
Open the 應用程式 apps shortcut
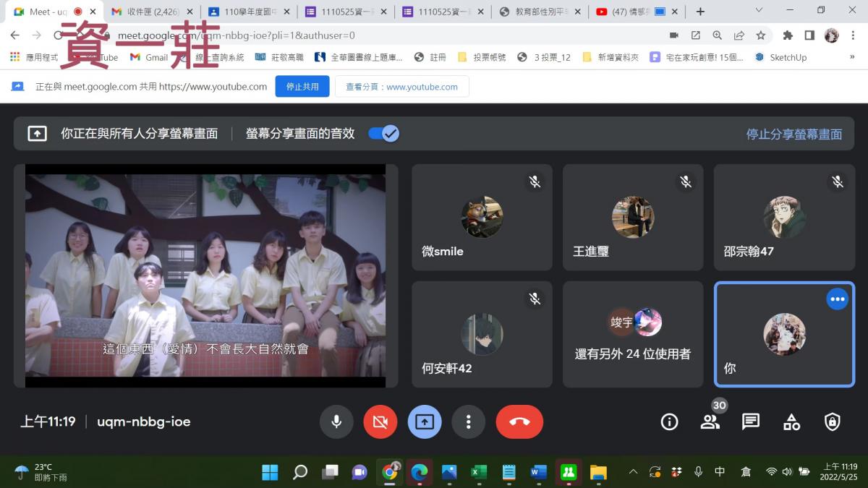point(33,57)
